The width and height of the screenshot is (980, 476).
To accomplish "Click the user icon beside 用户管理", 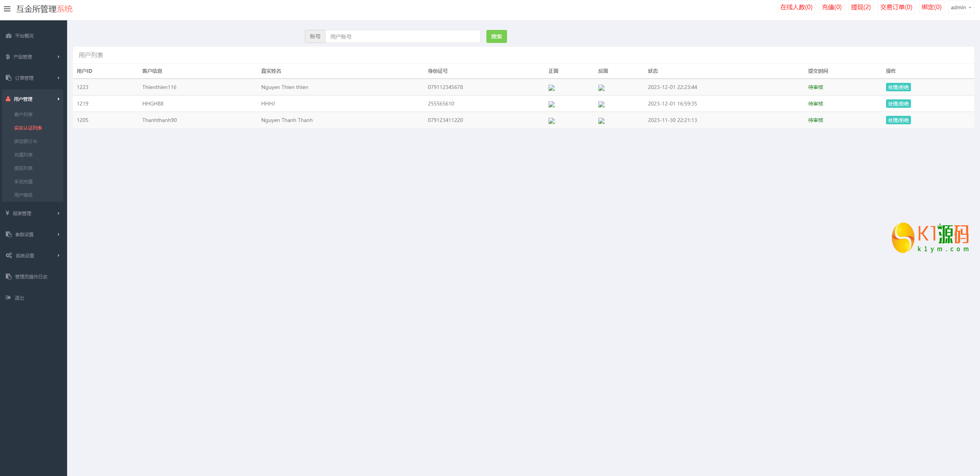I will click(x=8, y=99).
